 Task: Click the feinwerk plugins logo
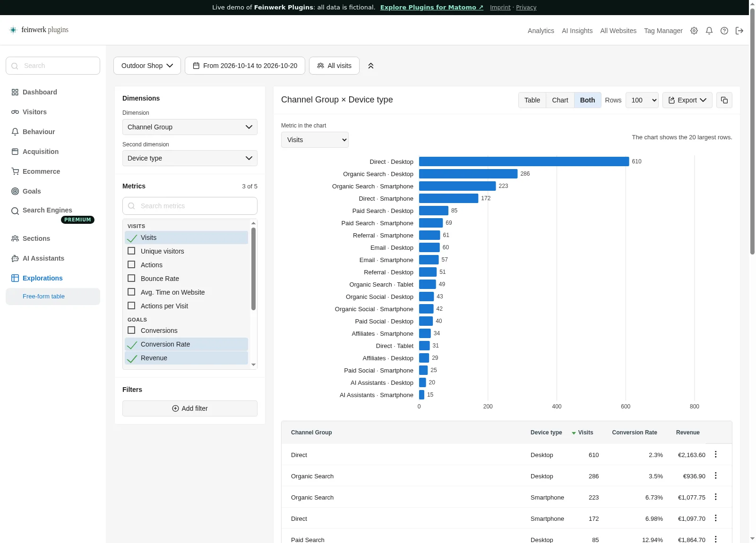pyautogui.click(x=39, y=30)
